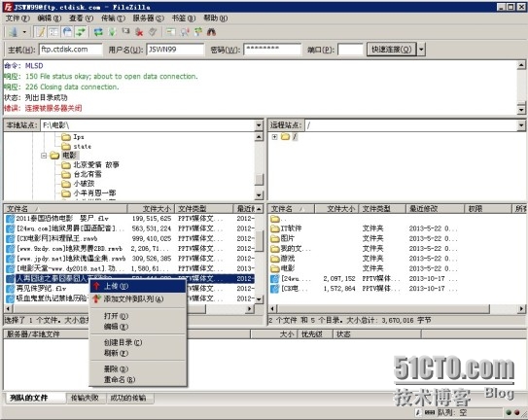Screen dimensions: 528x420
Task: Open the 书签(B) menu
Action: [184, 18]
